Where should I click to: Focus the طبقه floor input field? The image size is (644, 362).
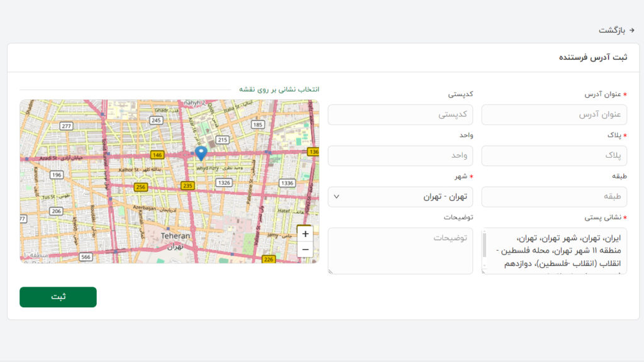tap(553, 197)
